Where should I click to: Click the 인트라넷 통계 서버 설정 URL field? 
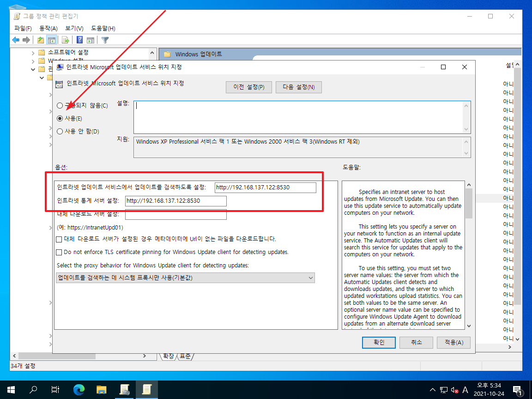(x=176, y=201)
